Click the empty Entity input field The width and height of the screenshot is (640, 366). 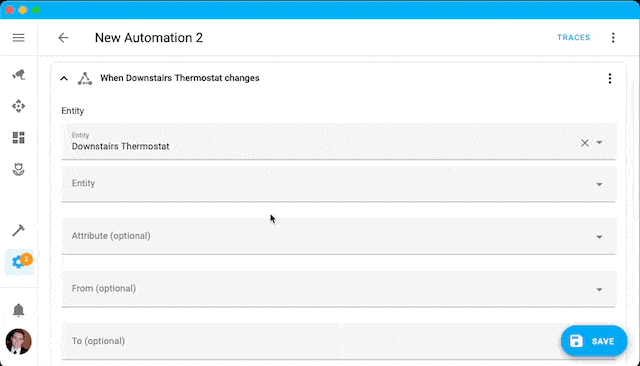tap(338, 184)
